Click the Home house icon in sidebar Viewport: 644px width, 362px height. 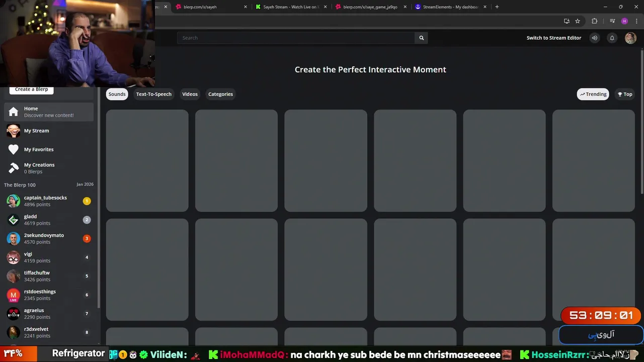tap(14, 112)
